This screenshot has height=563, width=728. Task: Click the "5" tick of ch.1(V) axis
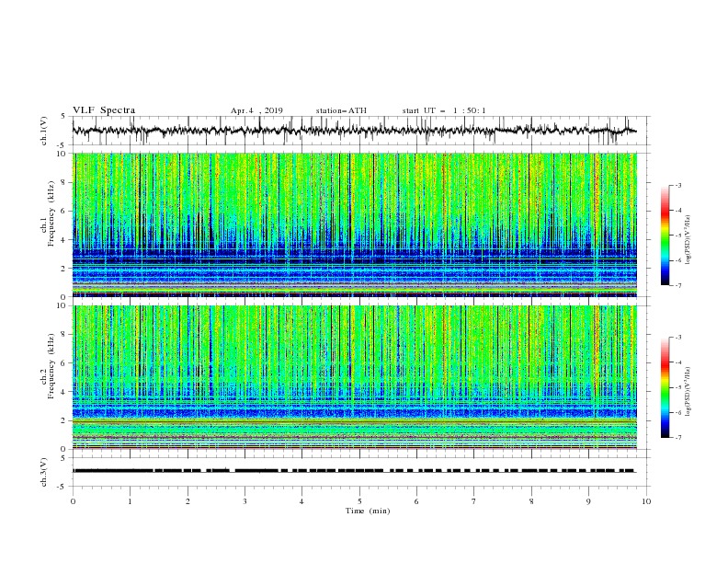click(64, 117)
